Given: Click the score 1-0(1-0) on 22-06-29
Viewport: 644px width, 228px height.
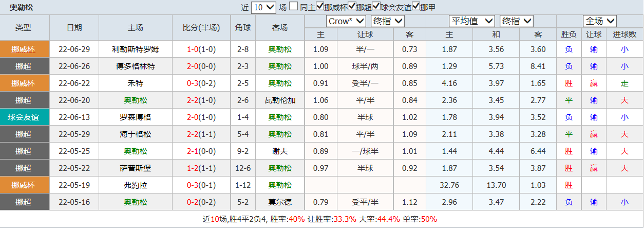Looking at the screenshot, I should tap(201, 49).
